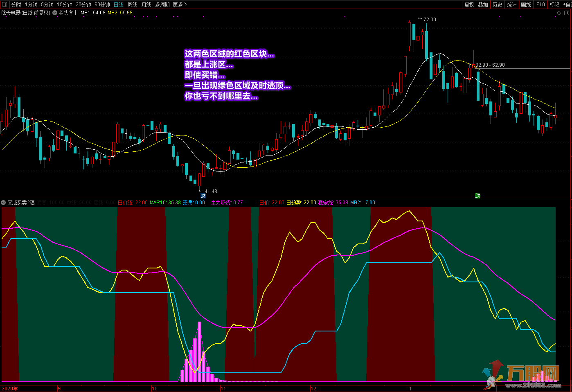This screenshot has width=572, height=392.
Task: Switch to the 月线 monthly chart
Action: (146, 5)
